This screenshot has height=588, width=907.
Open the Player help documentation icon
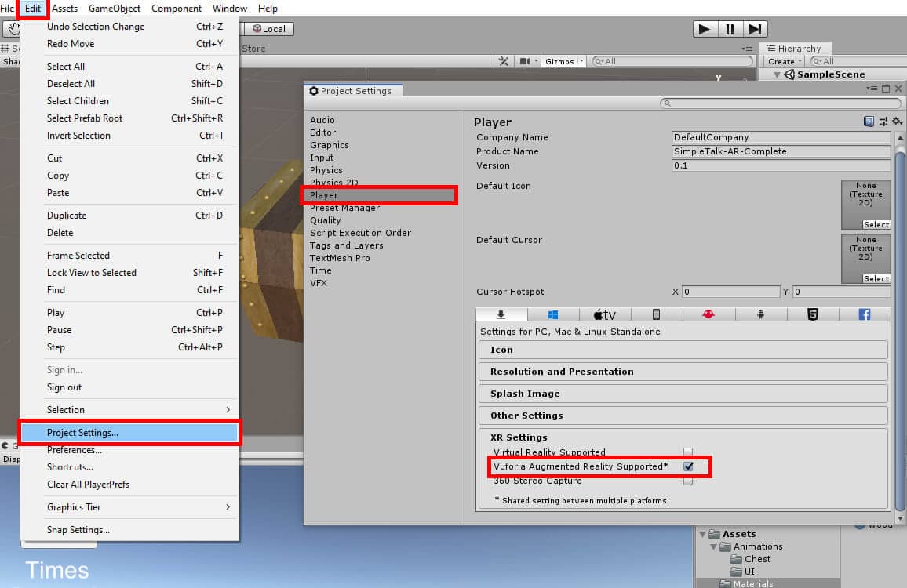coord(869,122)
